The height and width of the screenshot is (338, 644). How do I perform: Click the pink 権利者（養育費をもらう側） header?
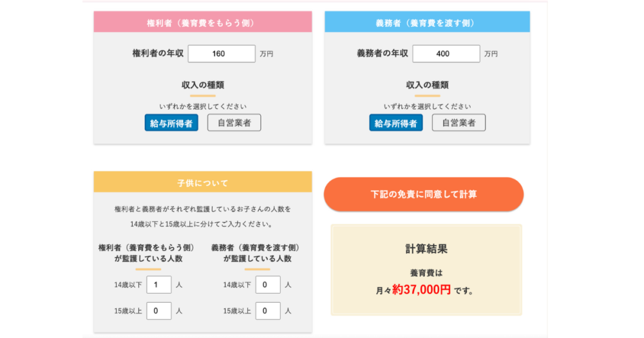click(x=202, y=23)
